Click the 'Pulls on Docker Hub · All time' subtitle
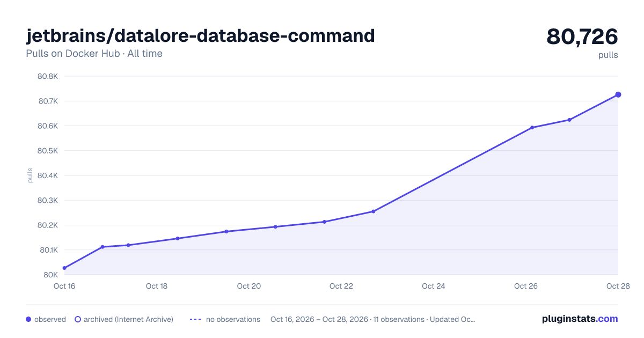The height and width of the screenshot is (338, 644). tap(94, 54)
